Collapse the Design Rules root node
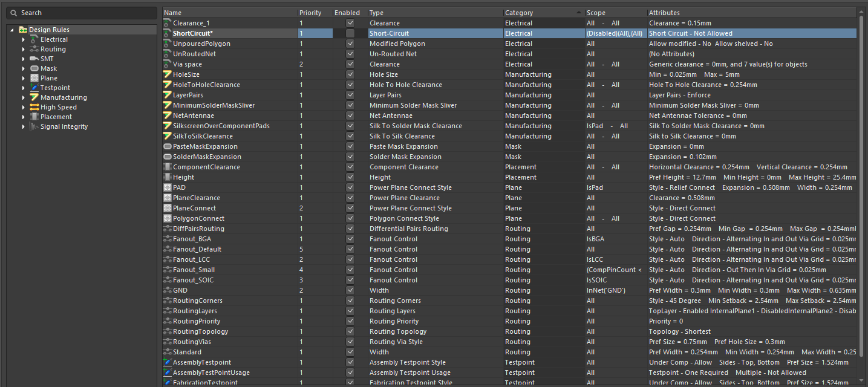Screen dimensions: 868x387 12,30
